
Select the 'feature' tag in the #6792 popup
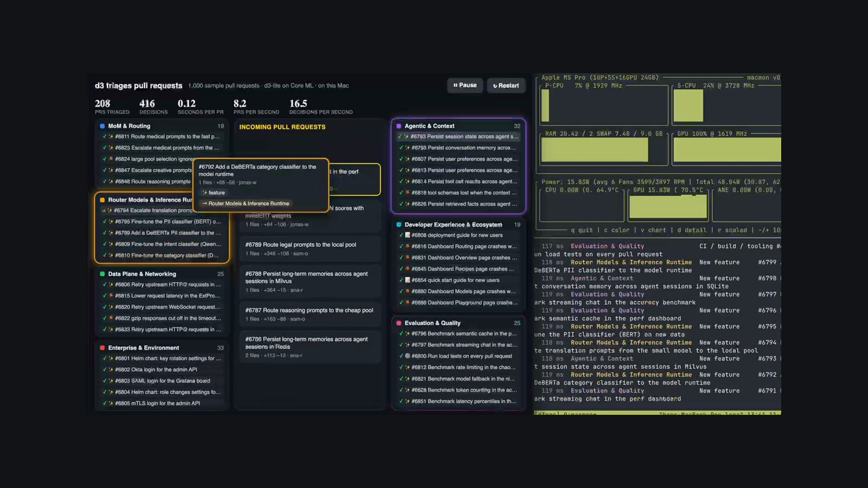(213, 192)
